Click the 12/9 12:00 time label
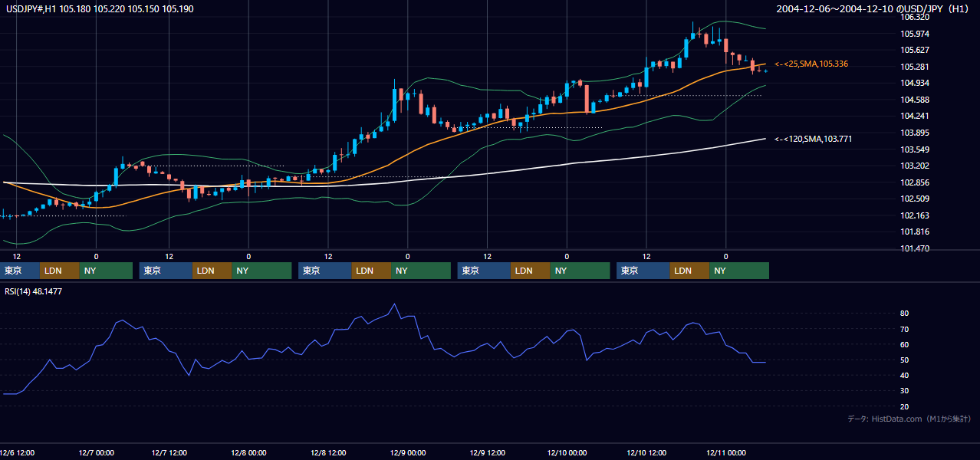Screen dimensions: 980x460 click(x=488, y=452)
